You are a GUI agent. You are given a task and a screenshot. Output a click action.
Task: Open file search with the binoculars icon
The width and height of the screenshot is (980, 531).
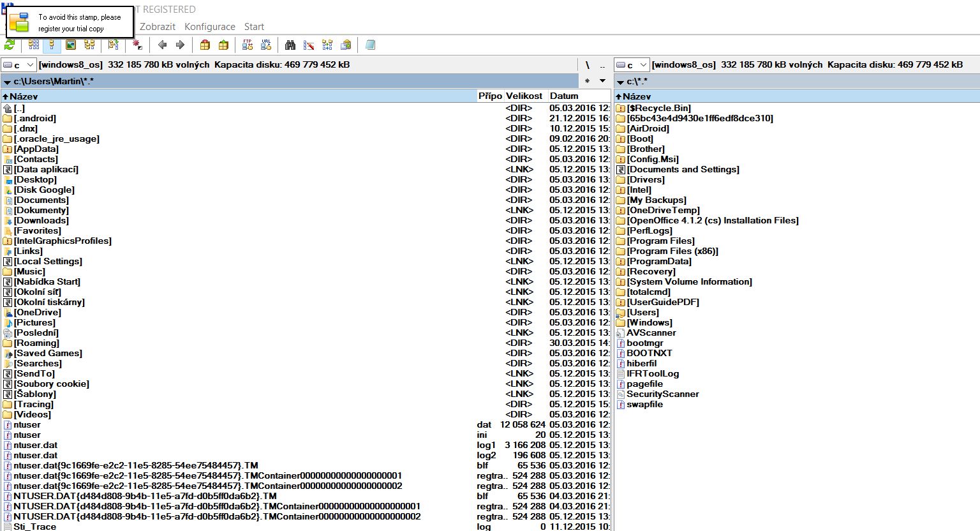pyautogui.click(x=290, y=45)
